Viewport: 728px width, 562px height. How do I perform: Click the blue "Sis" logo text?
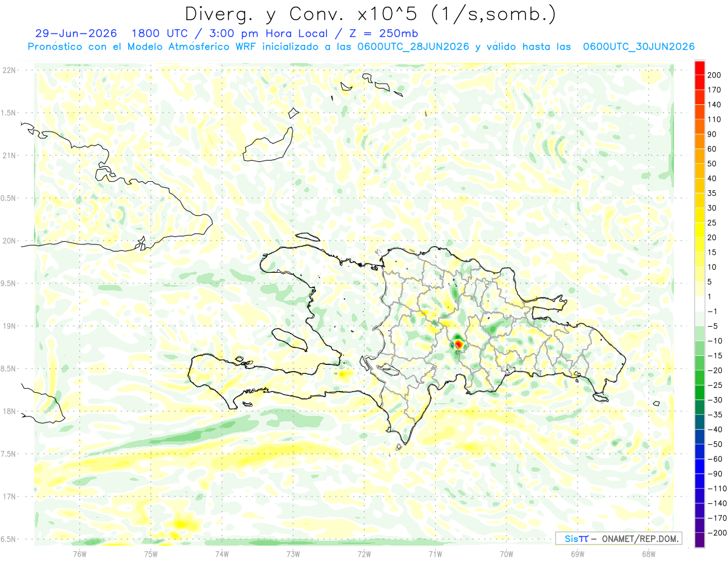tap(571, 539)
